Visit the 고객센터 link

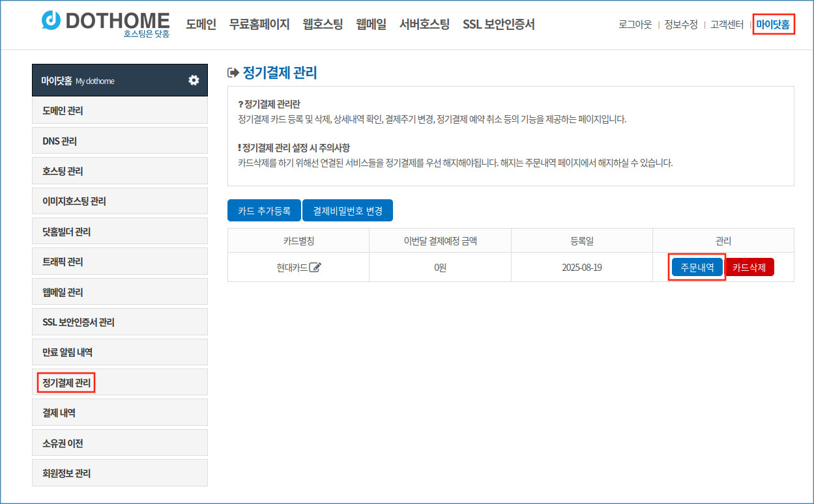click(x=727, y=25)
